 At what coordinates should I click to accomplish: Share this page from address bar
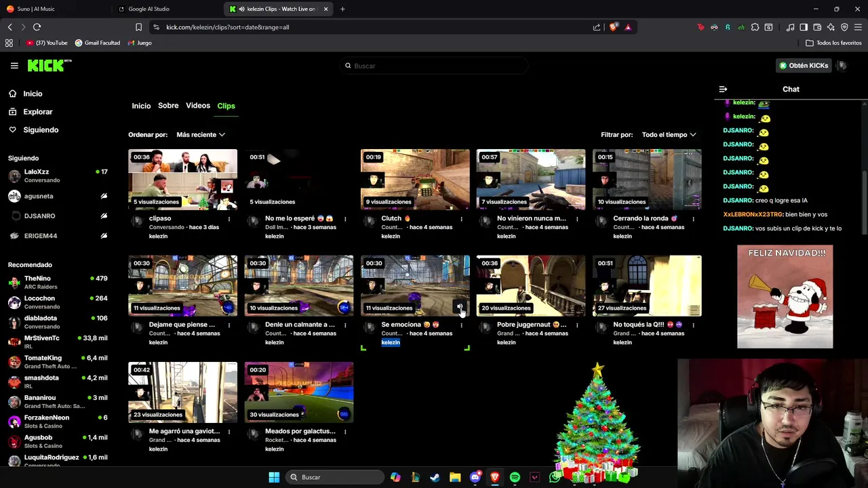click(x=597, y=27)
